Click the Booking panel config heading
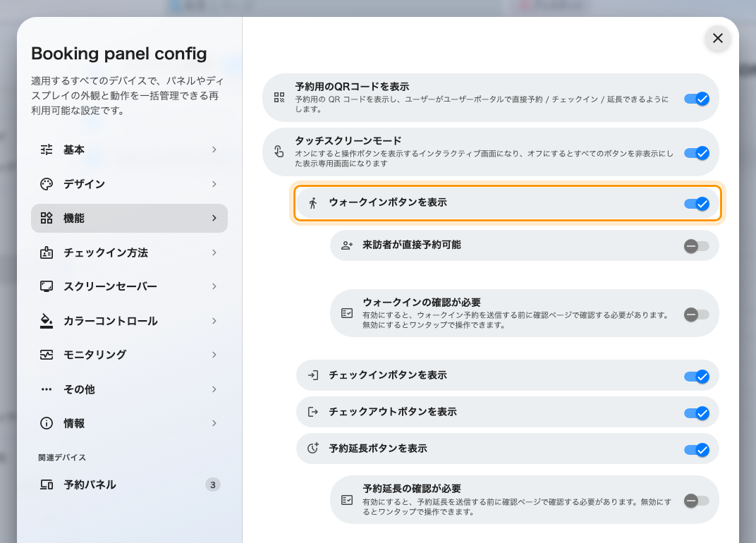The width and height of the screenshot is (756, 543). click(x=119, y=54)
